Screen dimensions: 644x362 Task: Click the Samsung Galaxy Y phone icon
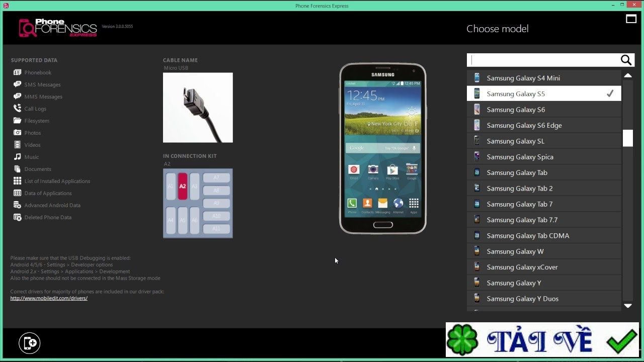point(476,283)
